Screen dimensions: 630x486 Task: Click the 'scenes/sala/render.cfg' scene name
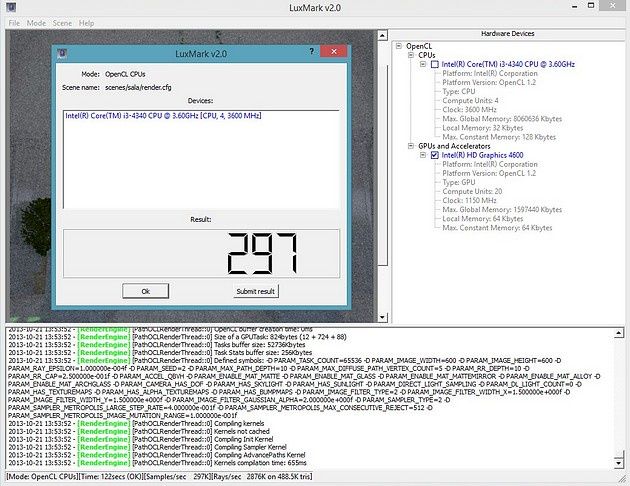point(138,88)
